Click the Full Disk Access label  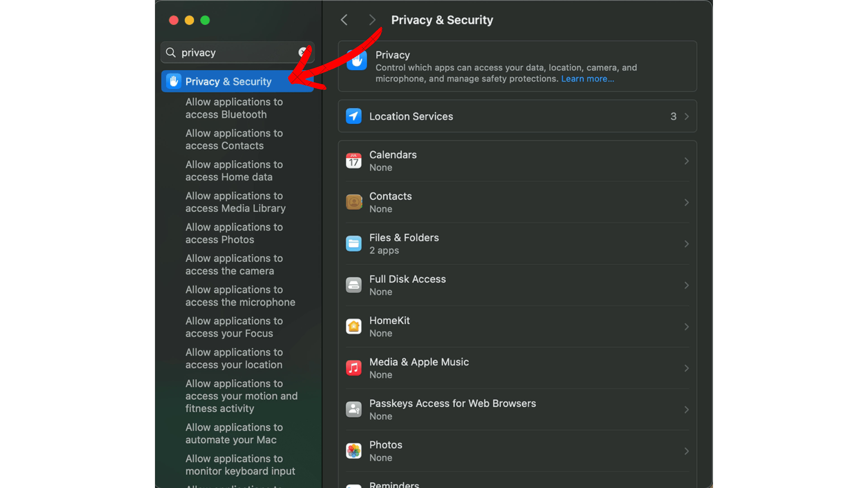[407, 279]
